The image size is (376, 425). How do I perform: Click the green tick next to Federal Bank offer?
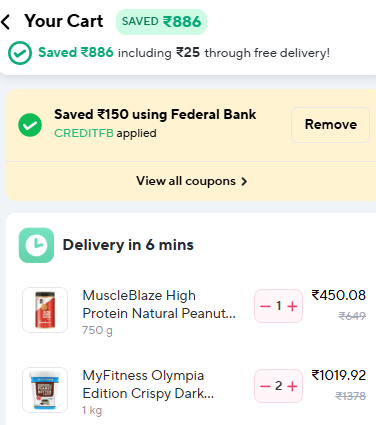coord(30,125)
